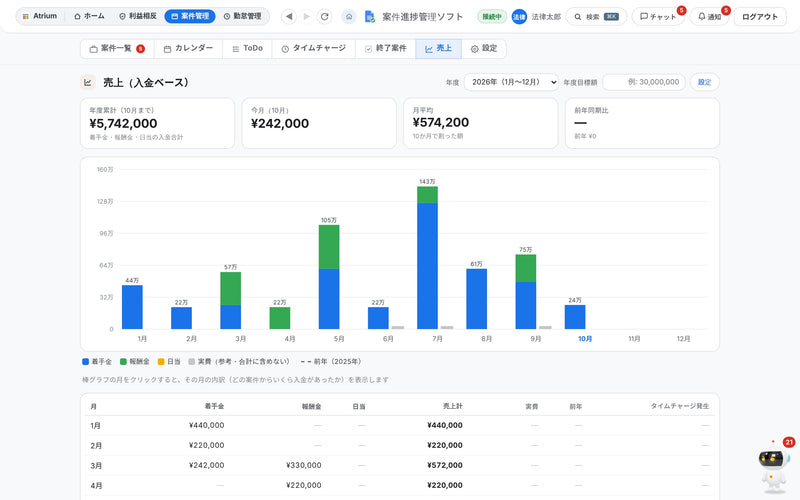Open the 案件一覧 tab
Viewport: 800px width, 500px height.
point(117,48)
